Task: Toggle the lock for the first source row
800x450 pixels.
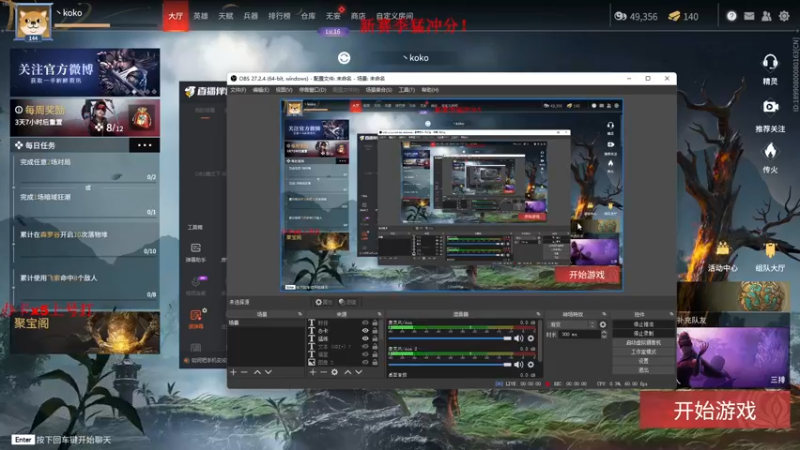Action: coord(375,323)
